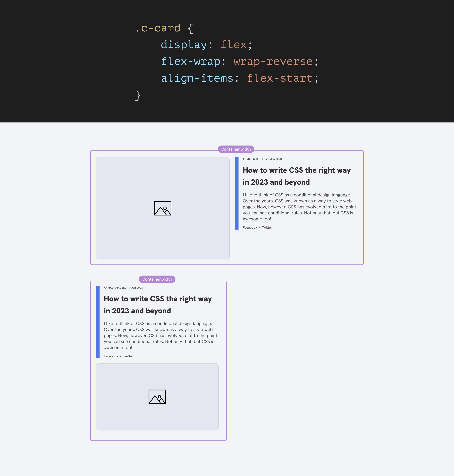Click the blue accent bar in the narrow card

[x=98, y=322]
